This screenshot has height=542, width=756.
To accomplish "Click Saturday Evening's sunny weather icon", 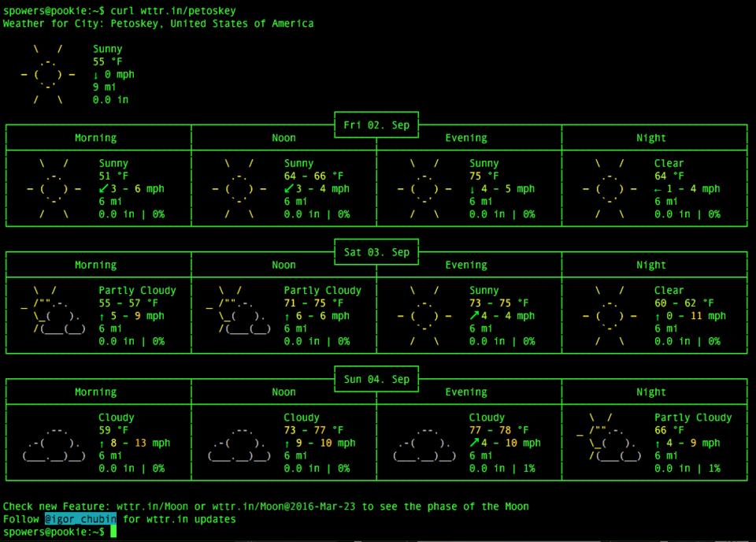I will pos(424,316).
